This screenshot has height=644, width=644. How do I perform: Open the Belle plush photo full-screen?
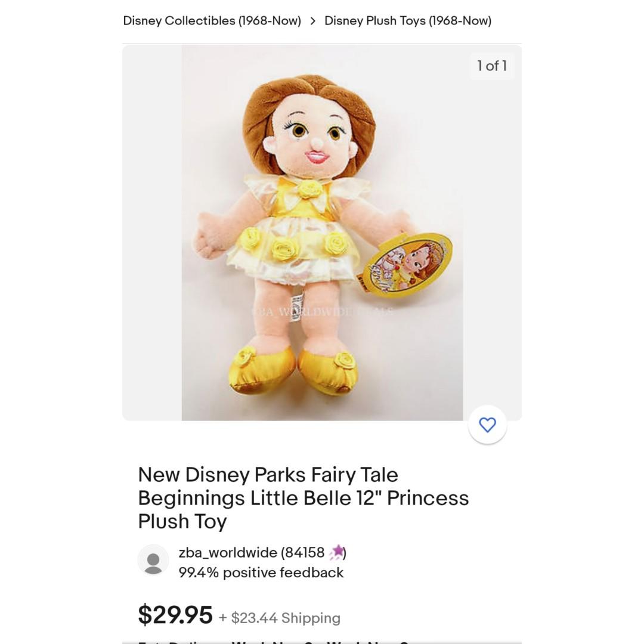322,233
